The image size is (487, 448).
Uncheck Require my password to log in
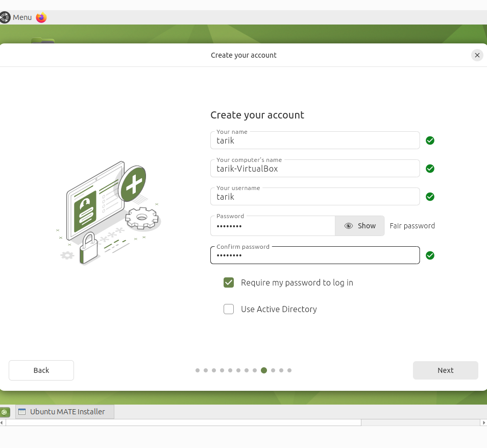pyautogui.click(x=229, y=282)
